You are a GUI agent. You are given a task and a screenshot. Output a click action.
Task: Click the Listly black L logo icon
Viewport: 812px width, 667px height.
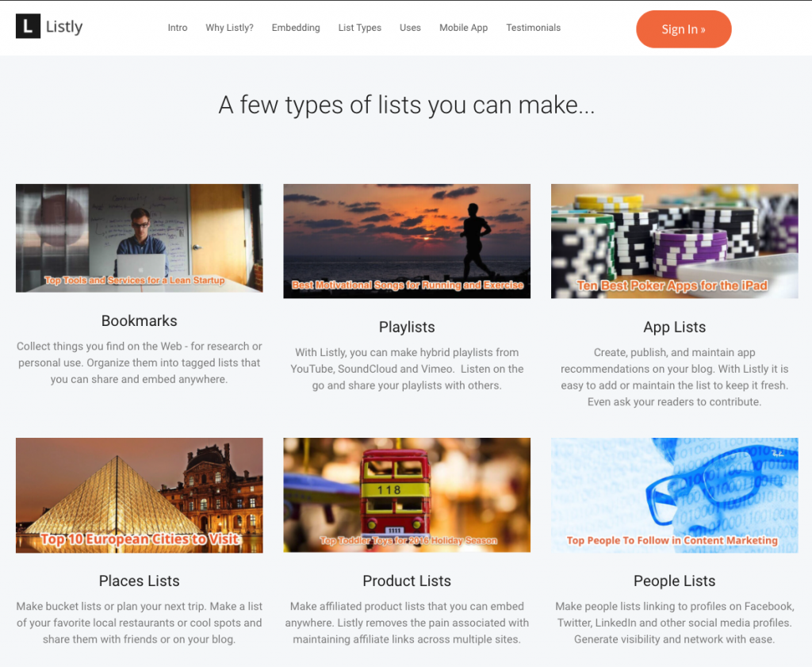(28, 26)
